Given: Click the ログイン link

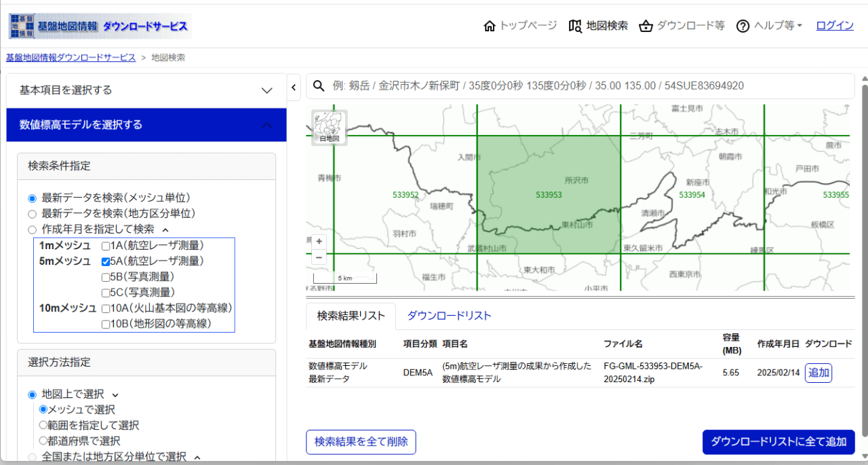Looking at the screenshot, I should point(834,26).
